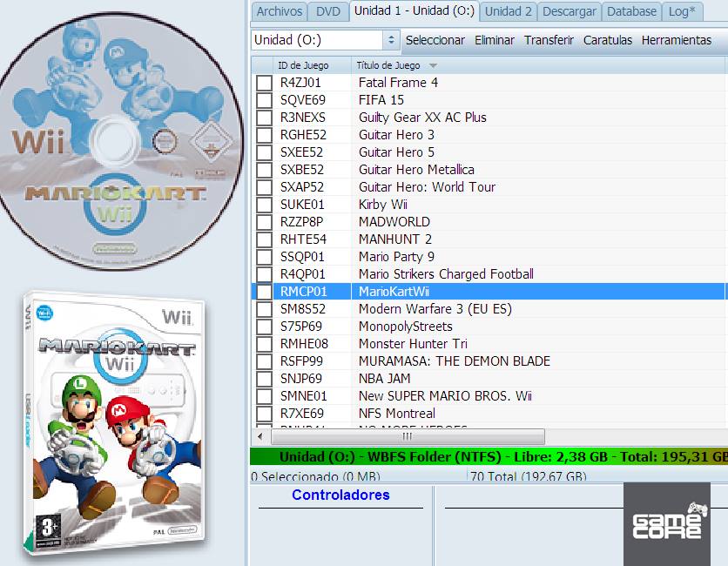Screen dimensions: 728x566
Task: Select the Fatal Frame 4 title
Action: point(398,83)
